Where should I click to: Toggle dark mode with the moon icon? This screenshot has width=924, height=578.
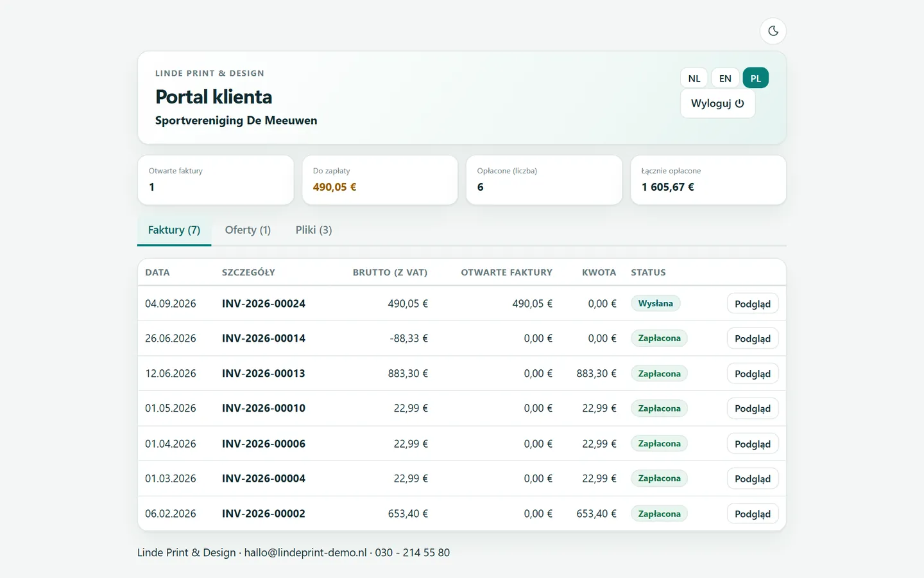[773, 31]
